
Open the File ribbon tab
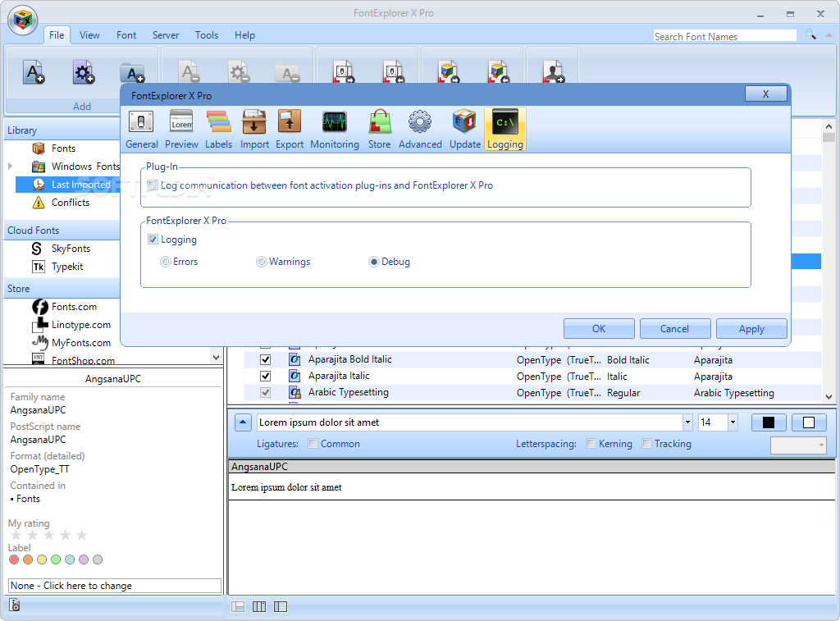[x=57, y=34]
